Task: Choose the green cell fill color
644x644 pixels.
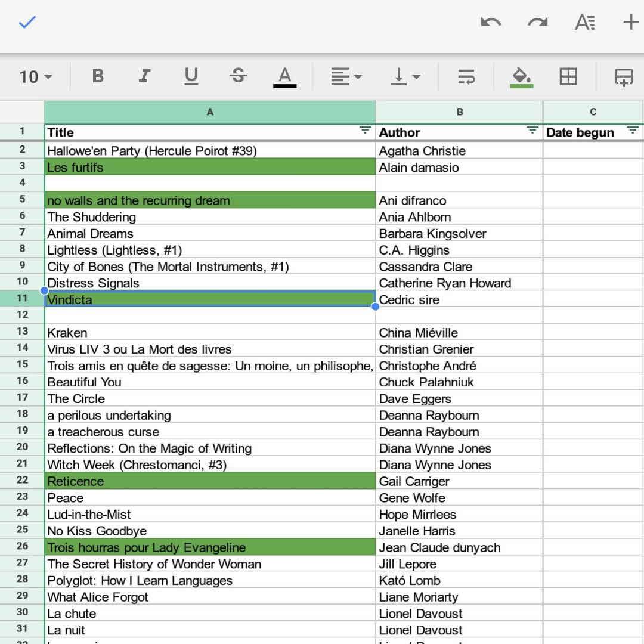Action: click(x=522, y=77)
